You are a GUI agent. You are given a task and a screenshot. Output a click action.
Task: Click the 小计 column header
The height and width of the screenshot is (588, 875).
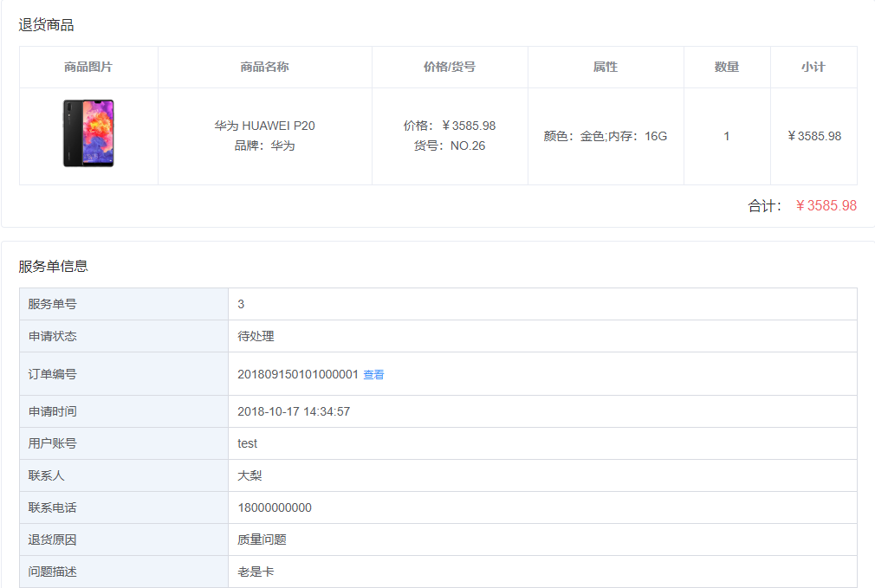coord(813,67)
